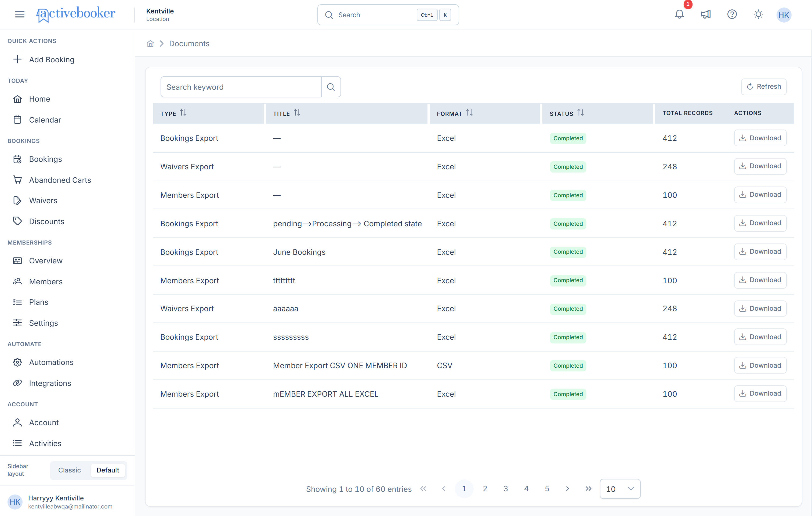812x516 pixels.
Task: Jump to the last page
Action: click(588, 489)
